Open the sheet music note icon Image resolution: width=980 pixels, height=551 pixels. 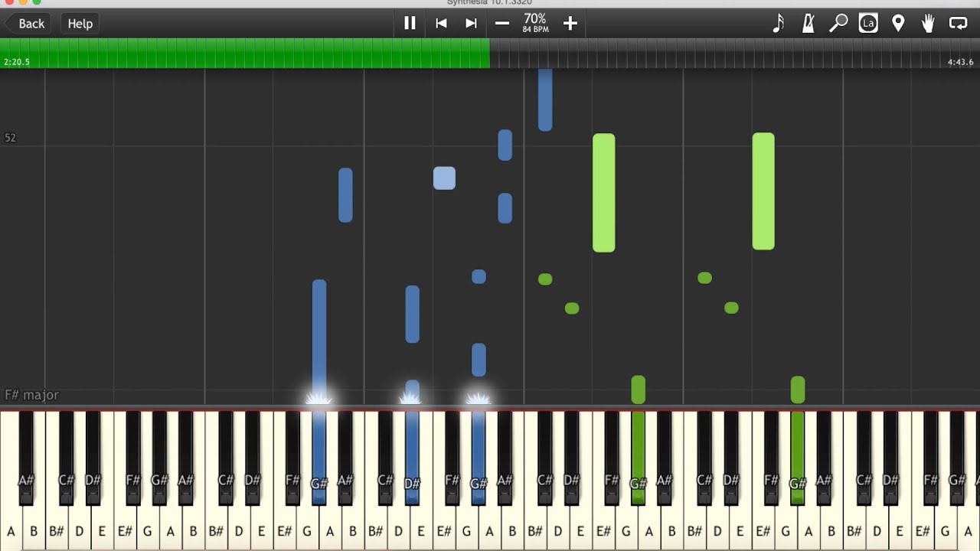[779, 24]
